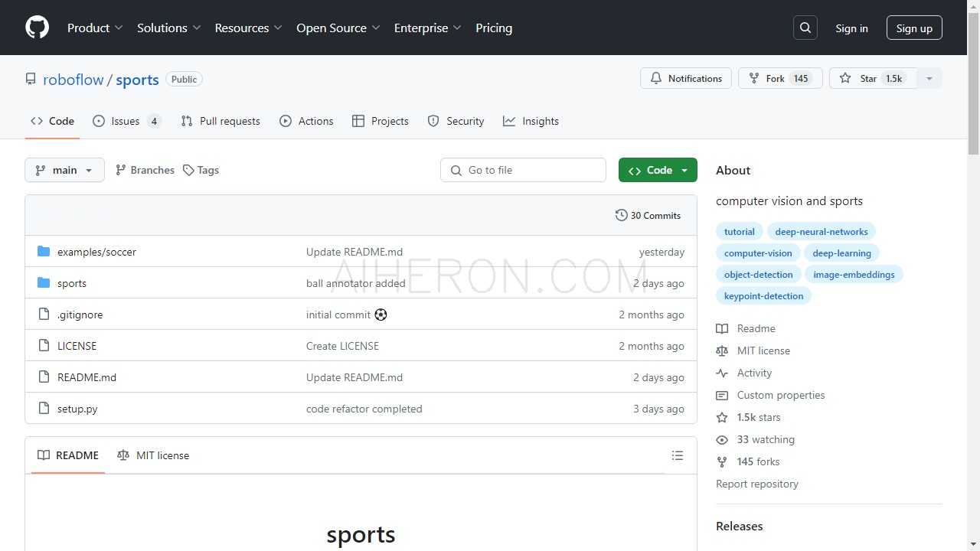Click the Notifications bell button
Viewport: 980px width, 551px height.
point(686,78)
